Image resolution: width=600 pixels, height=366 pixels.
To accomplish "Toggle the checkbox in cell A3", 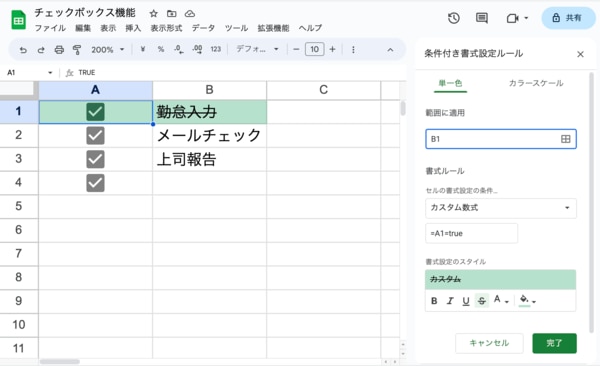I will (x=95, y=159).
